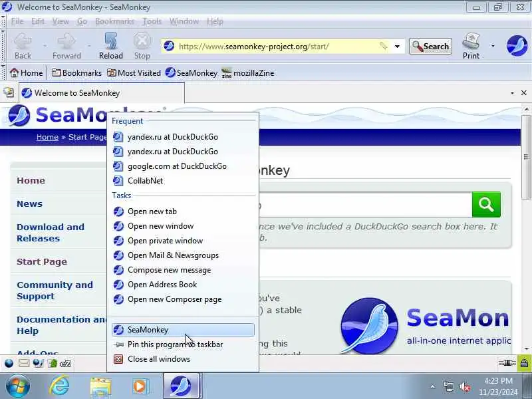Open Windows Explorer from the taskbar

[x=101, y=386]
